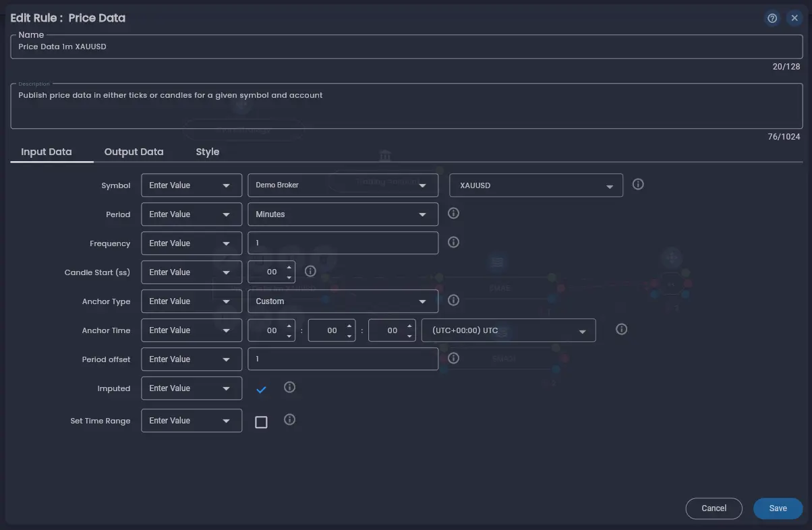
Task: Click the info icon beside Anchor Type
Action: tap(453, 300)
